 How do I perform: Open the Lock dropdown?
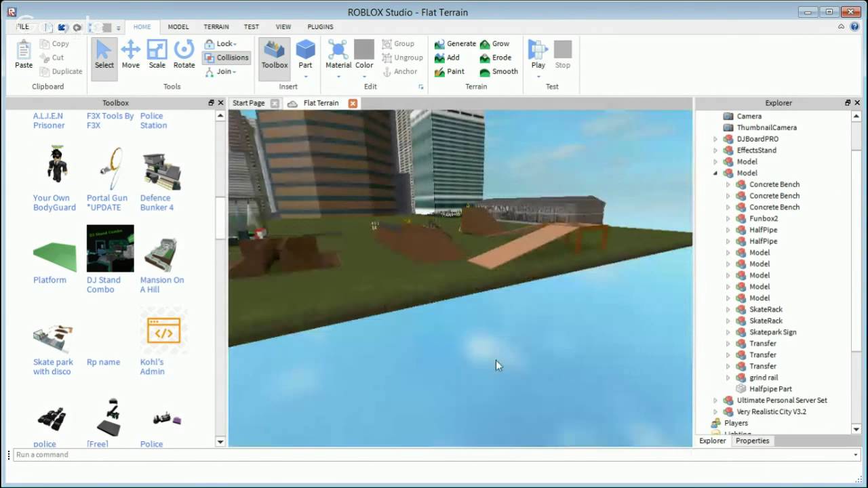point(220,43)
